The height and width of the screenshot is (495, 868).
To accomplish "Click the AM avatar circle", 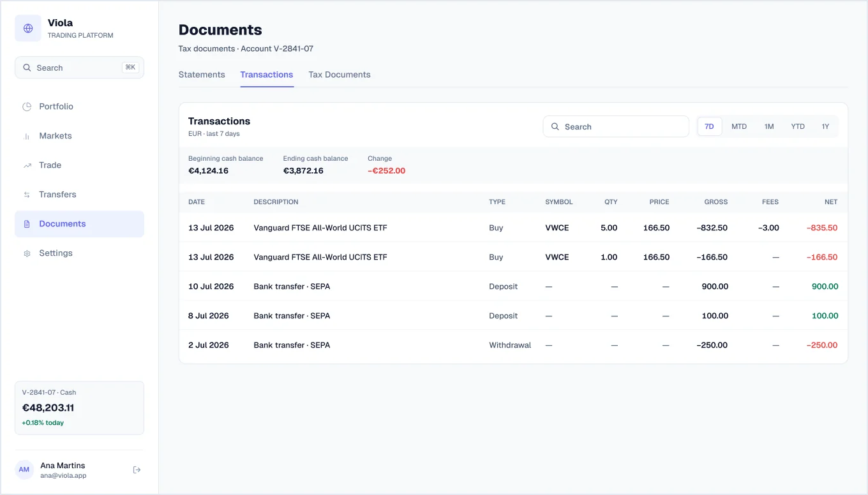I will [x=24, y=470].
